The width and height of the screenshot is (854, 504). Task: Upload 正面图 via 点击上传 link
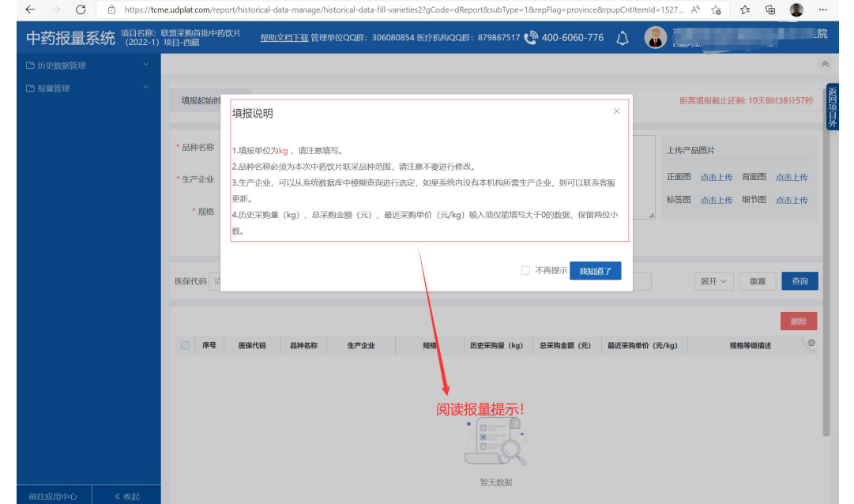pos(717,177)
